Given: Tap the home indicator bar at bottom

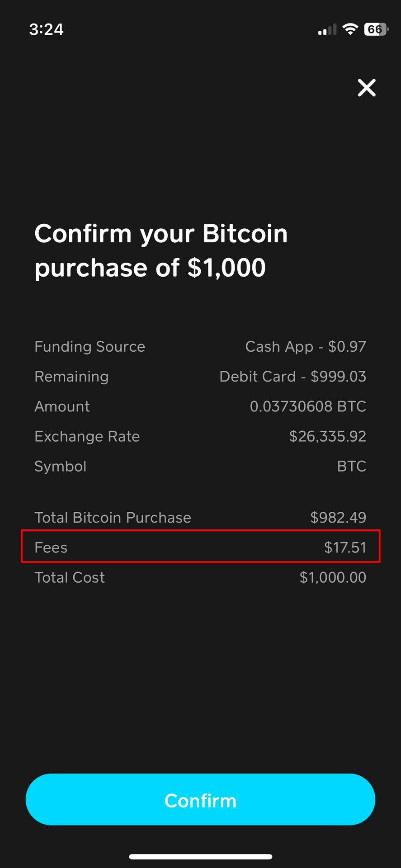Looking at the screenshot, I should (200, 856).
